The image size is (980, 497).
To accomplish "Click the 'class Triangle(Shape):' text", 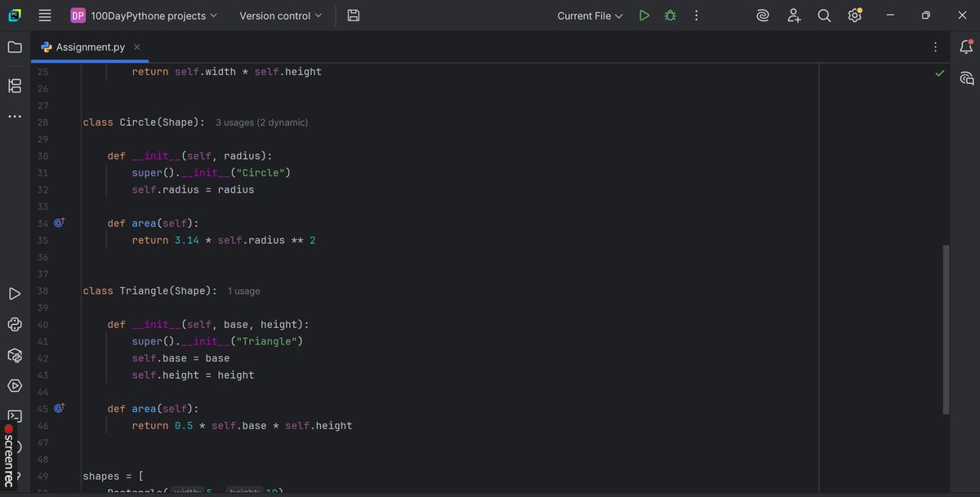I will (150, 291).
